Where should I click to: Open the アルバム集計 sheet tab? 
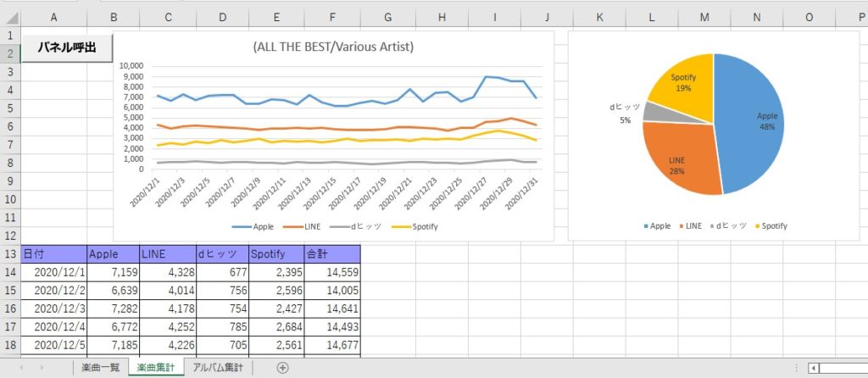coord(217,368)
